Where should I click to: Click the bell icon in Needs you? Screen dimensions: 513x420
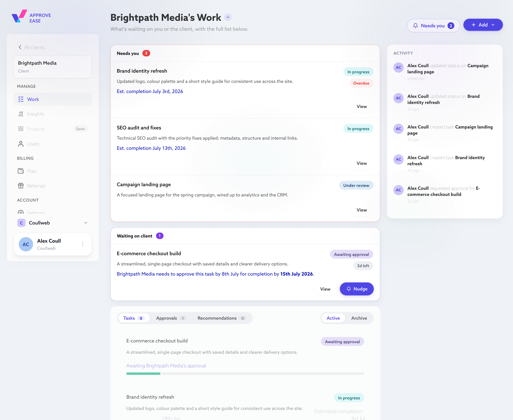pyautogui.click(x=415, y=26)
